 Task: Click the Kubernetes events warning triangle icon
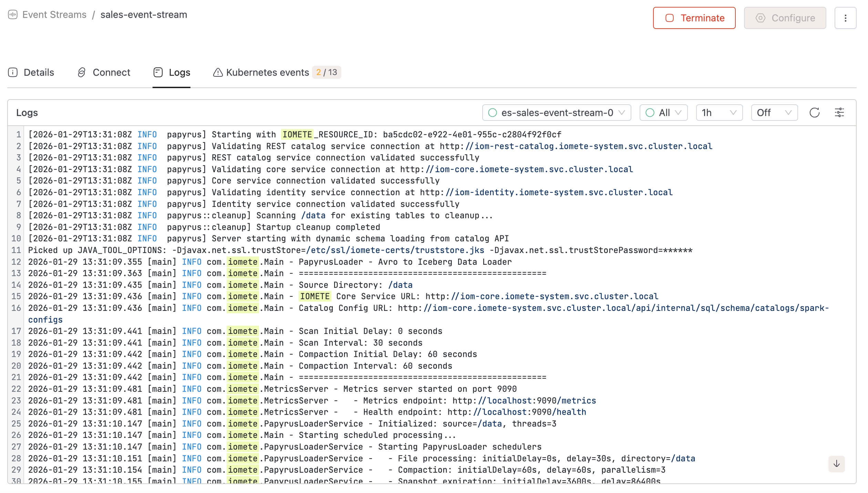tap(218, 72)
